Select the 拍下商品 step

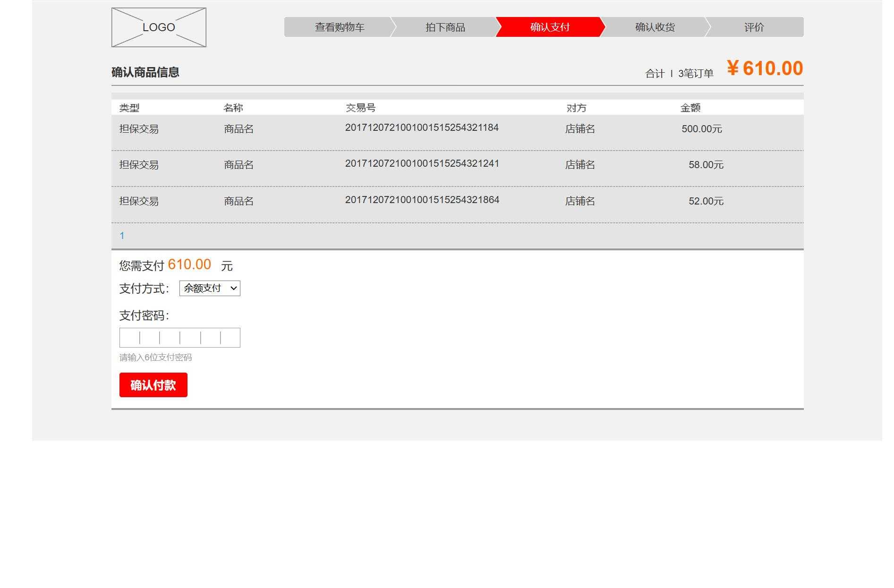click(446, 27)
